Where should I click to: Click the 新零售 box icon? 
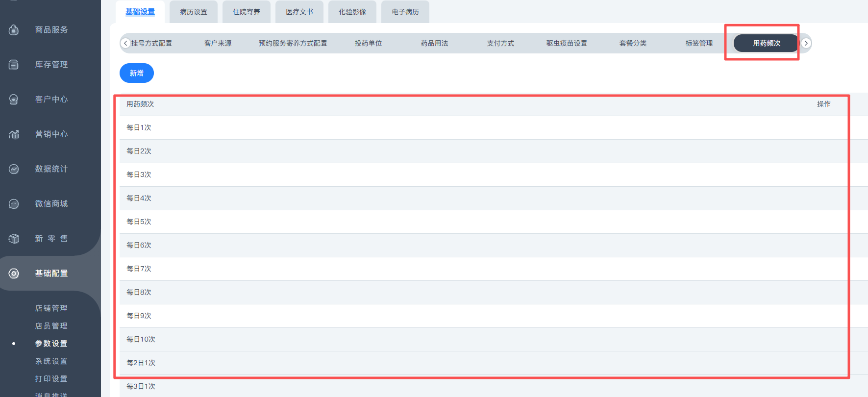pos(14,239)
